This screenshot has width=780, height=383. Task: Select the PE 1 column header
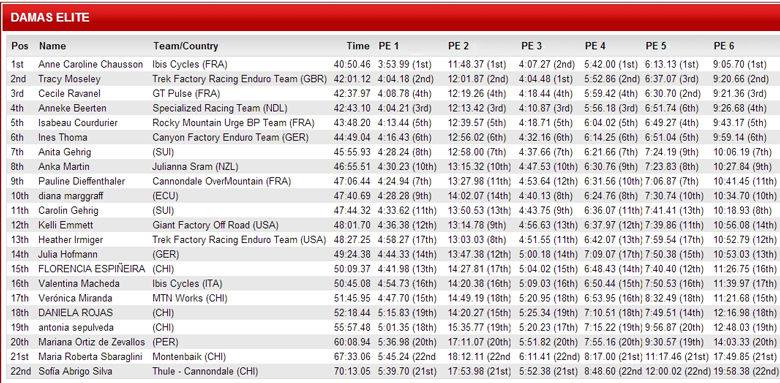[x=389, y=46]
